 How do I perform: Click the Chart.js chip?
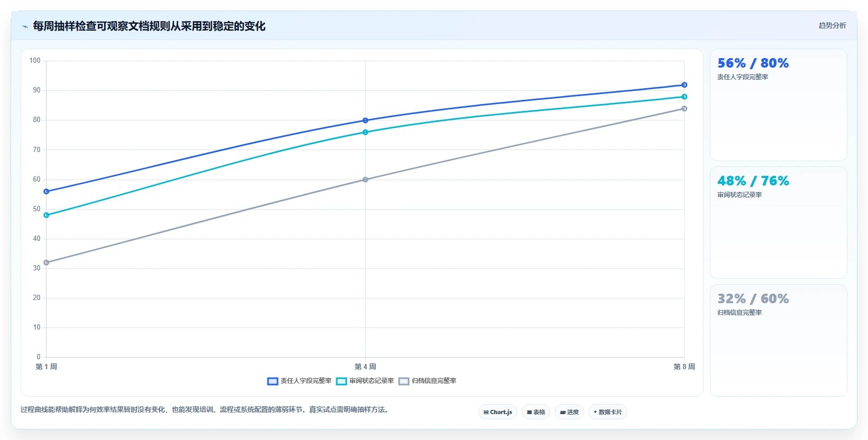click(x=497, y=412)
